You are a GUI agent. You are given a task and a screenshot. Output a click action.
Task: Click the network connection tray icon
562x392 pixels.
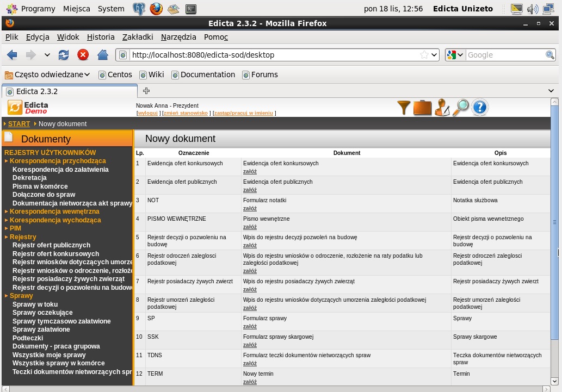point(548,9)
